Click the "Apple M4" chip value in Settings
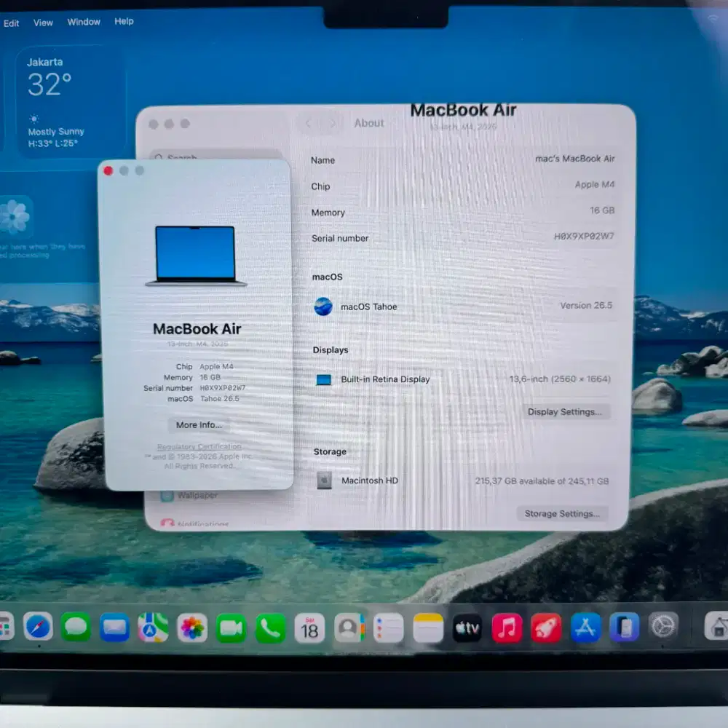Viewport: 728px width, 728px height. pos(594,185)
